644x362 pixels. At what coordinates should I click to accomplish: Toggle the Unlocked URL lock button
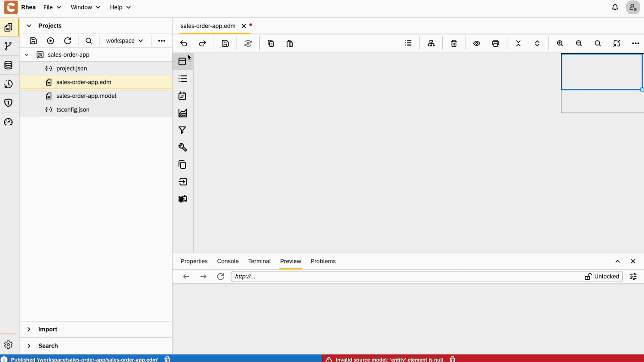[602, 277]
